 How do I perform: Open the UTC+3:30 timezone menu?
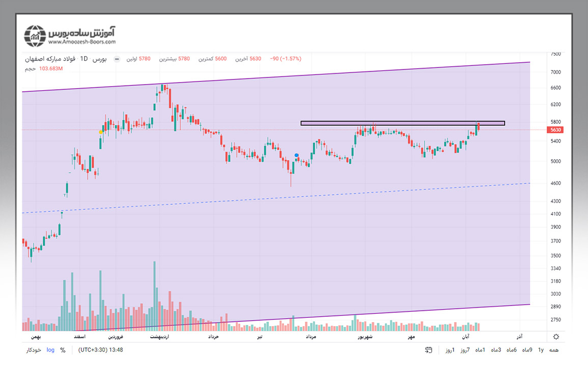pyautogui.click(x=100, y=350)
